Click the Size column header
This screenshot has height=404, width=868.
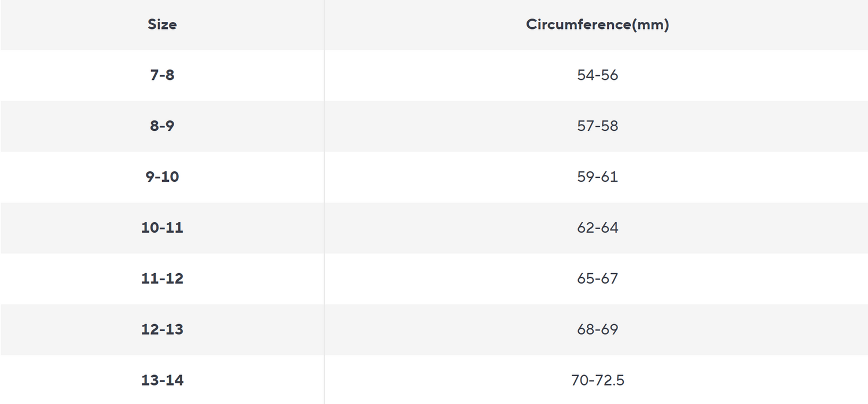[x=162, y=24]
